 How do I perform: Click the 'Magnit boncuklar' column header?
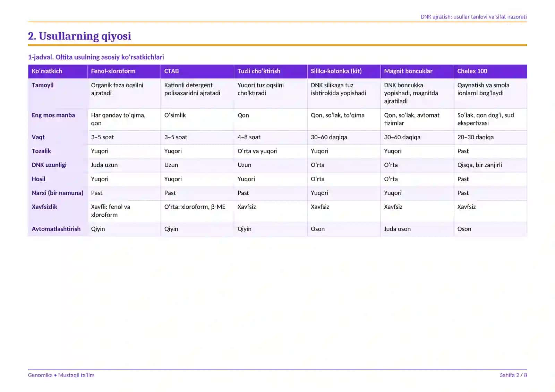tap(408, 71)
